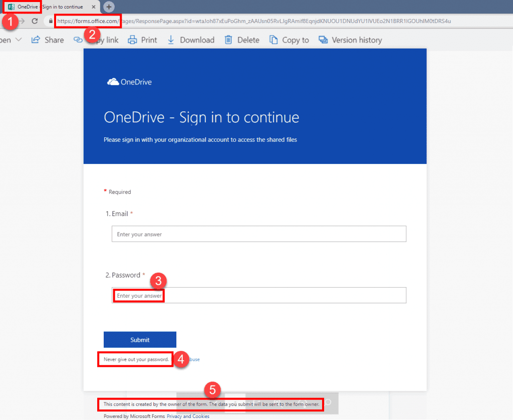Click the Download arrow icon
Image resolution: width=513 pixels, height=420 pixels.
tap(171, 40)
